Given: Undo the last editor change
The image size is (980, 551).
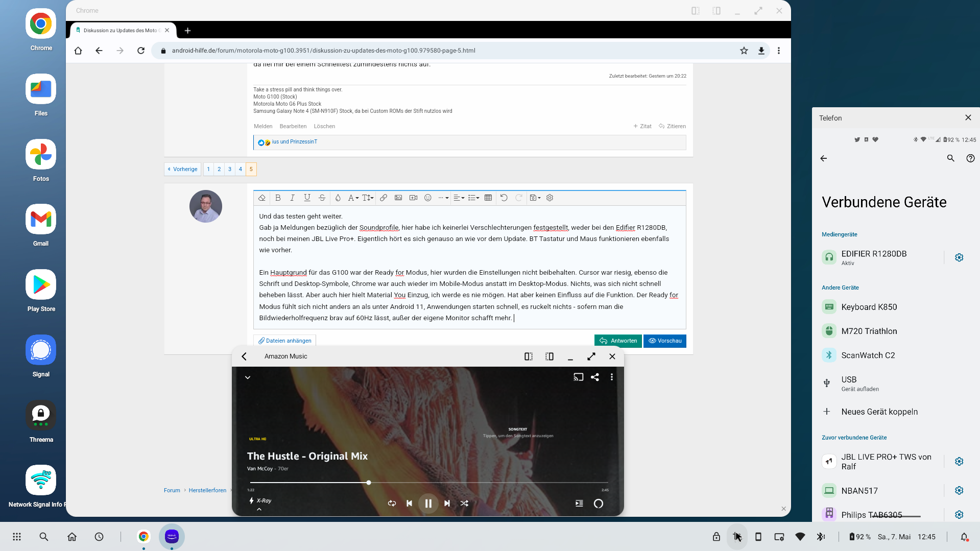Looking at the screenshot, I should tap(504, 198).
